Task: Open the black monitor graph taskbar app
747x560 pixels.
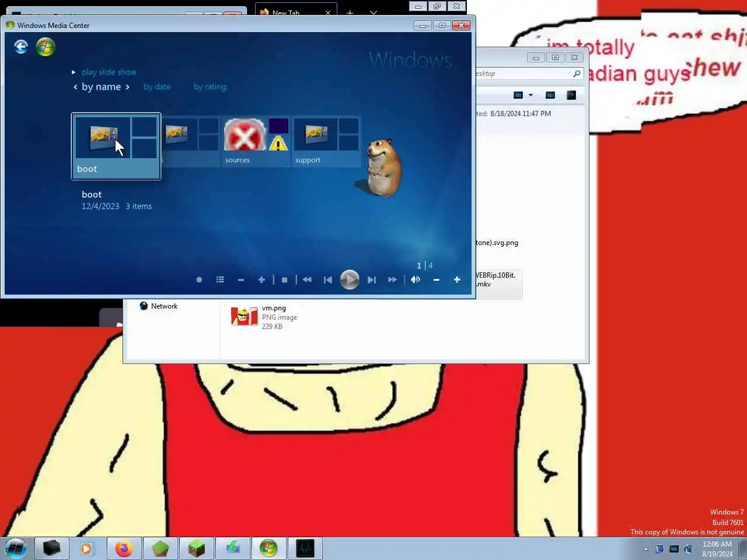Action: pos(305,548)
